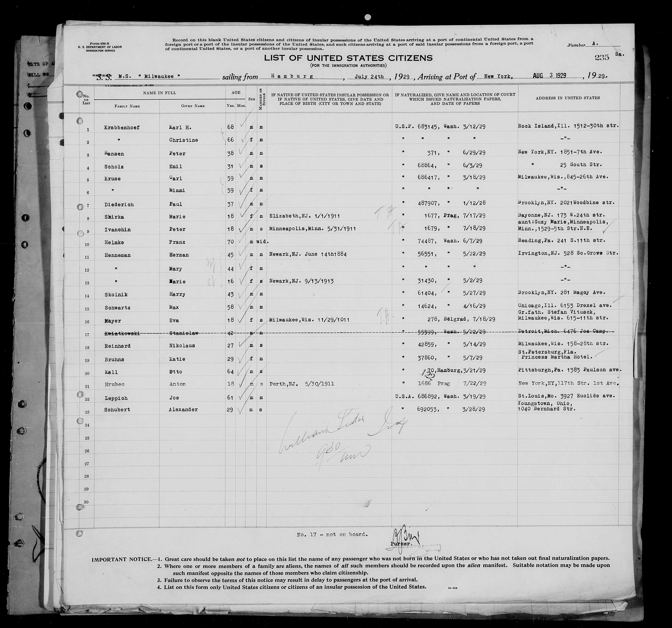Click the family name 'Skolnik'
Viewport: 672px width, 628px height.
point(116,295)
